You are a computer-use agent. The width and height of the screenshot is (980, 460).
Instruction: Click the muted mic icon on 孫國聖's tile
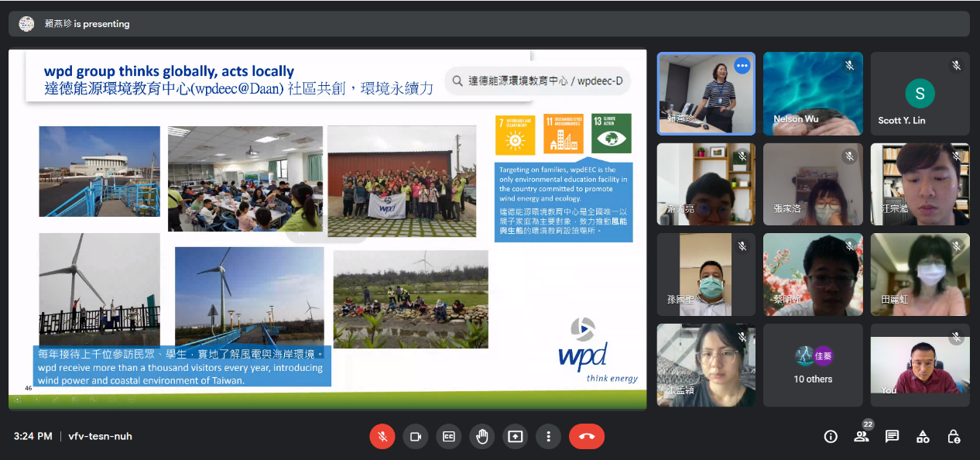(742, 246)
